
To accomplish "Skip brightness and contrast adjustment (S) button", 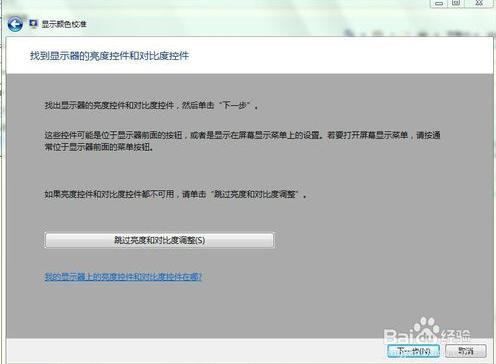I will 159,240.
